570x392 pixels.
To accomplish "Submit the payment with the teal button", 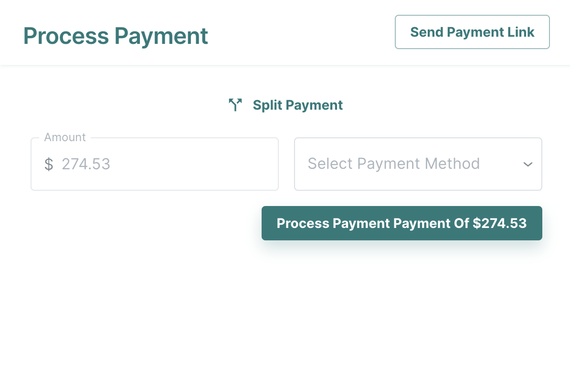I will pos(401,223).
